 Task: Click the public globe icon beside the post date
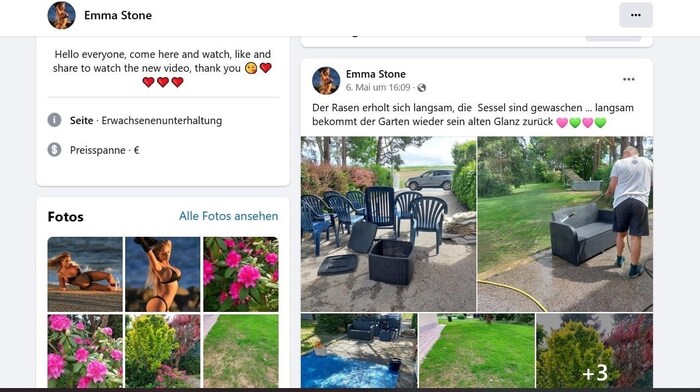tap(421, 88)
